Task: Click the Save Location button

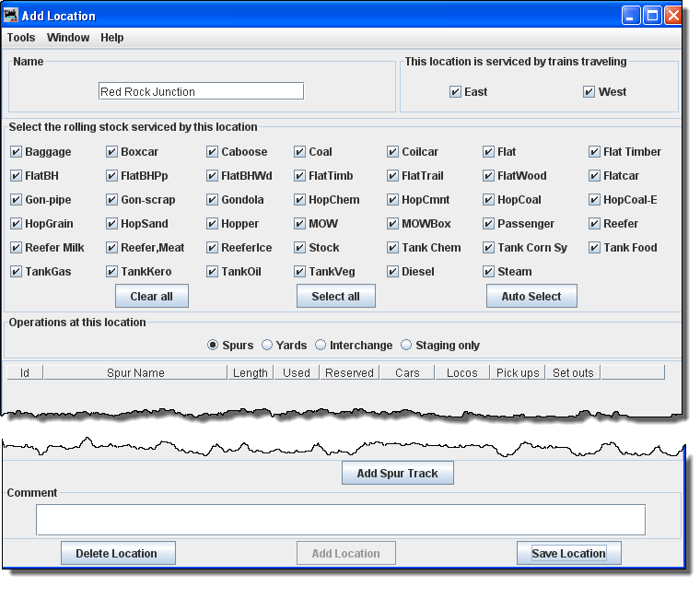Action: [x=568, y=553]
